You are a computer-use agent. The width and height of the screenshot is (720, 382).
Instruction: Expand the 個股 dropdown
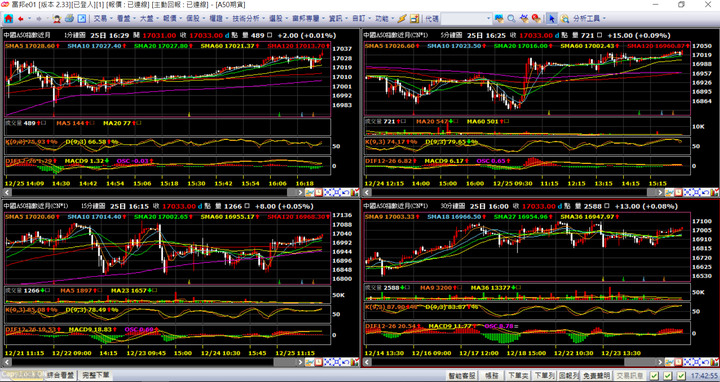tap(204, 19)
